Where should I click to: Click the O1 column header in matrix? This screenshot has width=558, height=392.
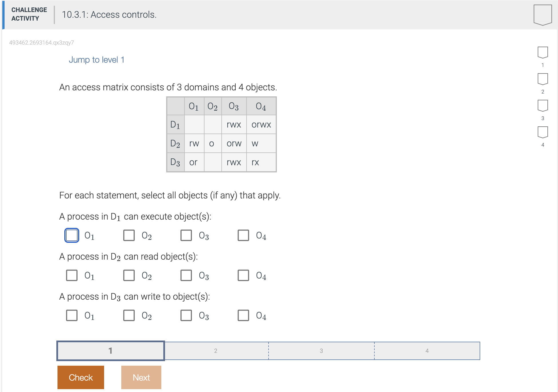coord(194,106)
